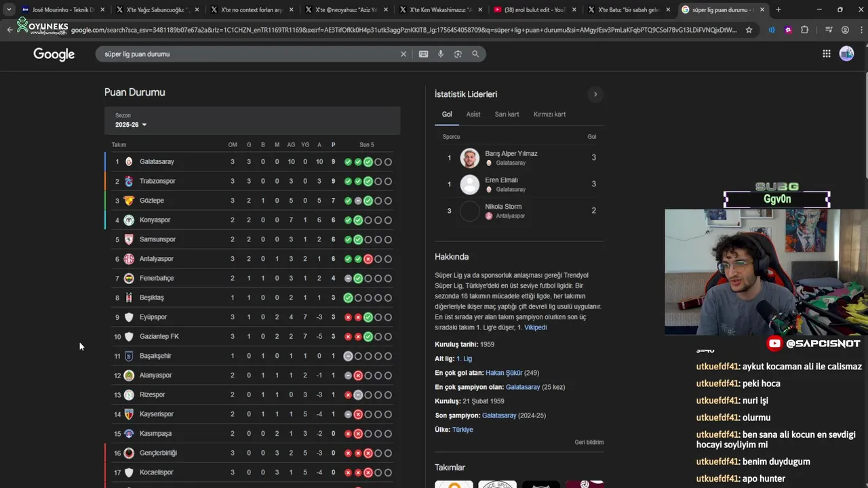Switch to the X'te Yağız Sabuncuoğlu tab
Screen dimensions: 868x488
coord(156,9)
